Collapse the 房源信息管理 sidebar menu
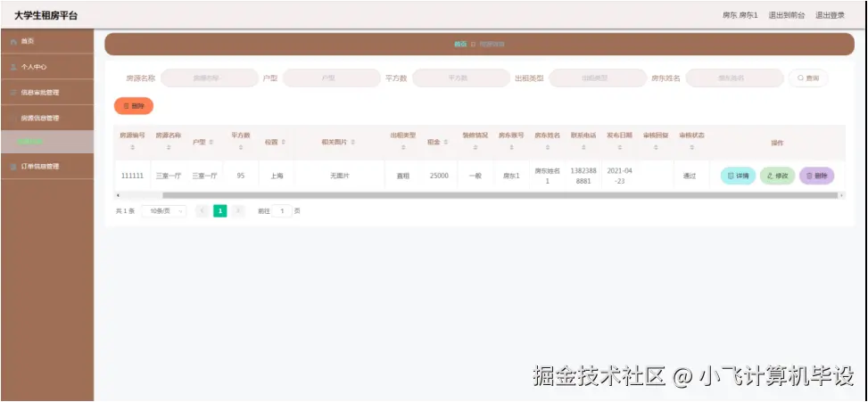The height and width of the screenshot is (402, 868). tap(47, 118)
